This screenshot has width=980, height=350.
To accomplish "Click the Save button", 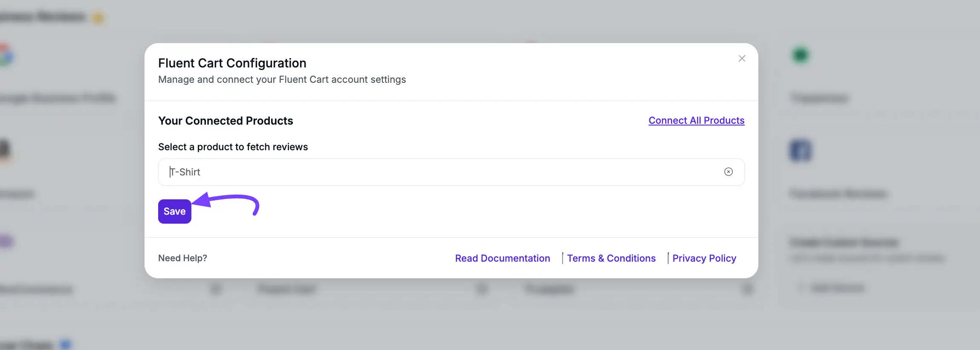I will point(174,211).
